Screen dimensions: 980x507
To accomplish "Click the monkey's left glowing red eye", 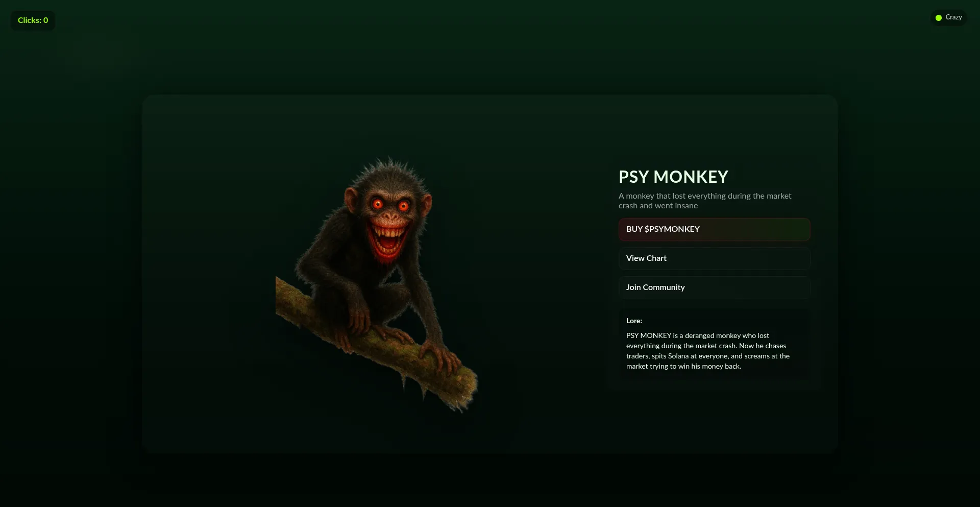I will click(378, 204).
